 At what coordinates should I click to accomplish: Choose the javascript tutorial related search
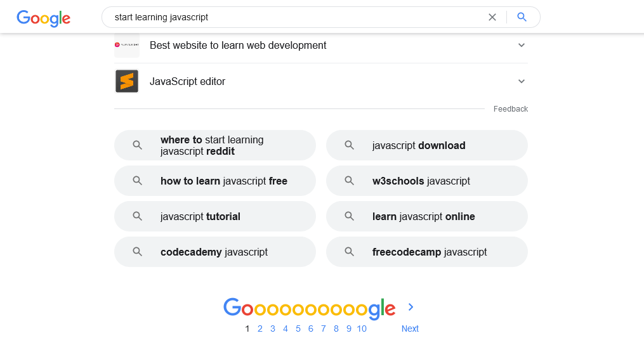(x=215, y=216)
